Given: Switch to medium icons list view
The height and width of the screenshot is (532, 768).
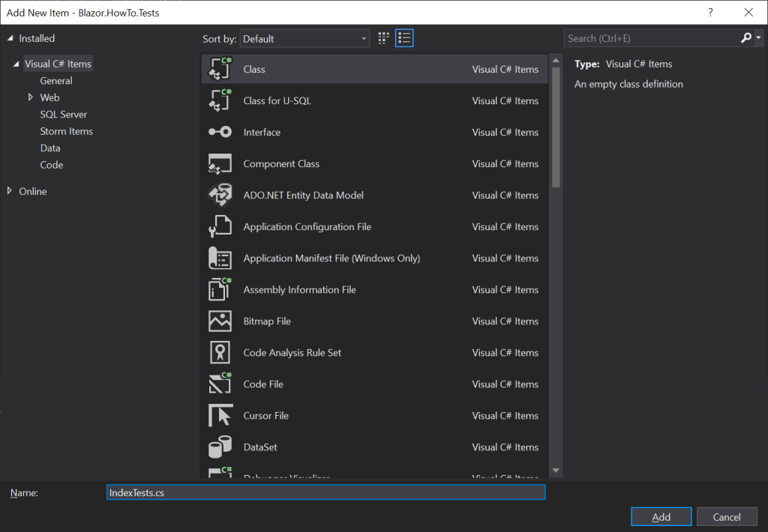Looking at the screenshot, I should 404,38.
